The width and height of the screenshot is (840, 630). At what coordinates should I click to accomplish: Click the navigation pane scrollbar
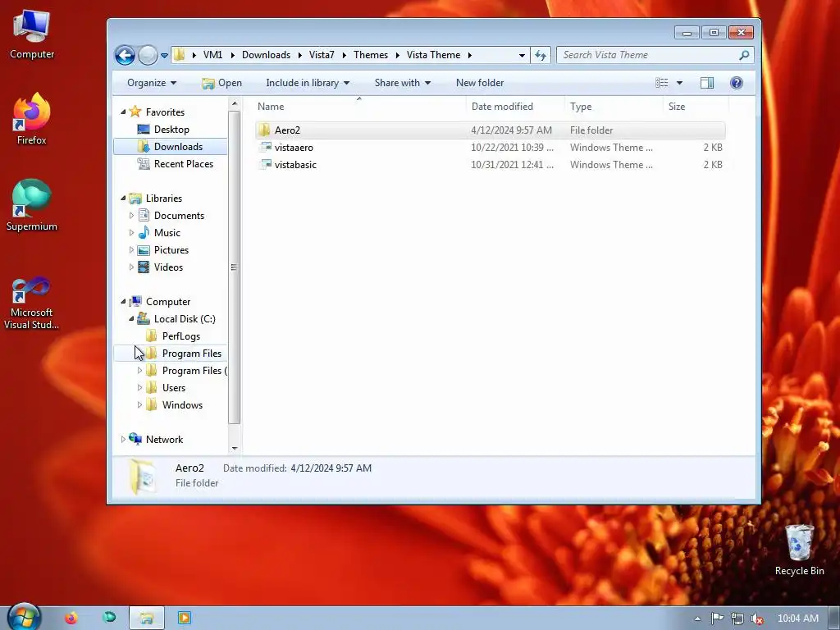pyautogui.click(x=234, y=267)
